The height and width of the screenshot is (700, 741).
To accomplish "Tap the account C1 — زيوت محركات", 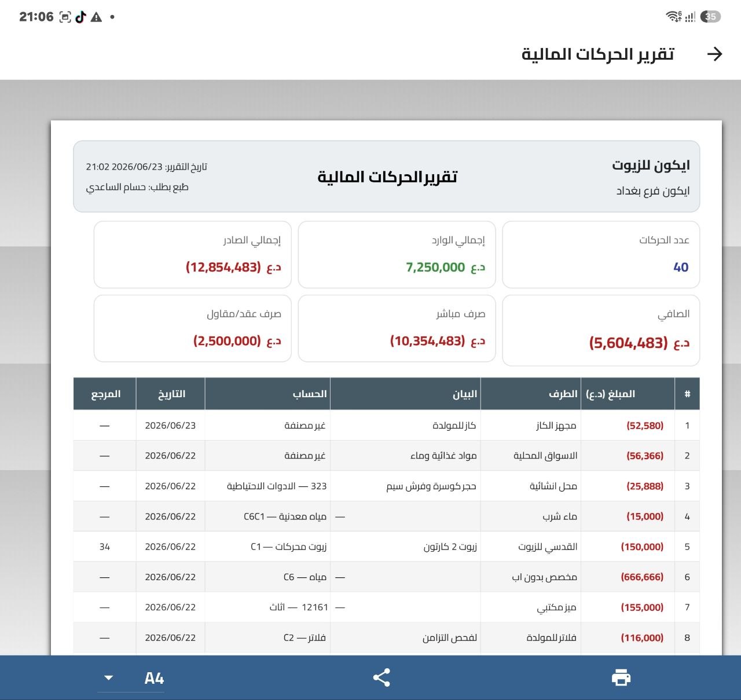I will point(289,547).
